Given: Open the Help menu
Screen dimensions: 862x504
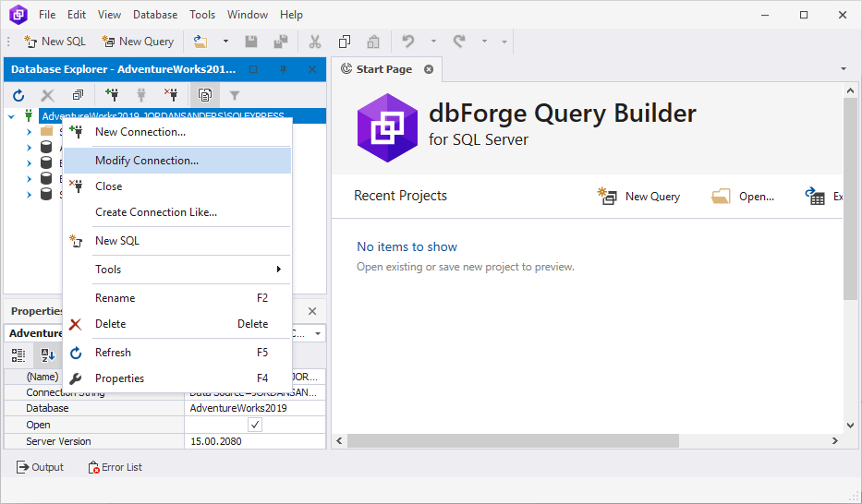Looking at the screenshot, I should 291,15.
